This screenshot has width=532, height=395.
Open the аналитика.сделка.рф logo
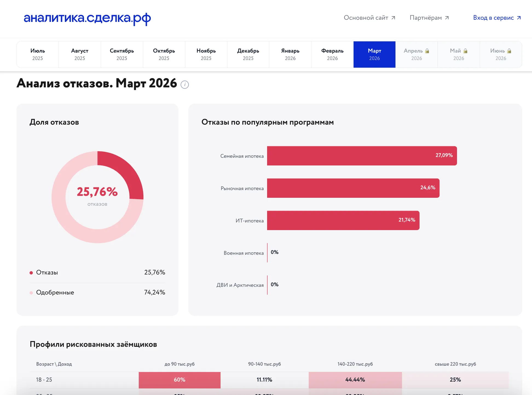point(87,18)
